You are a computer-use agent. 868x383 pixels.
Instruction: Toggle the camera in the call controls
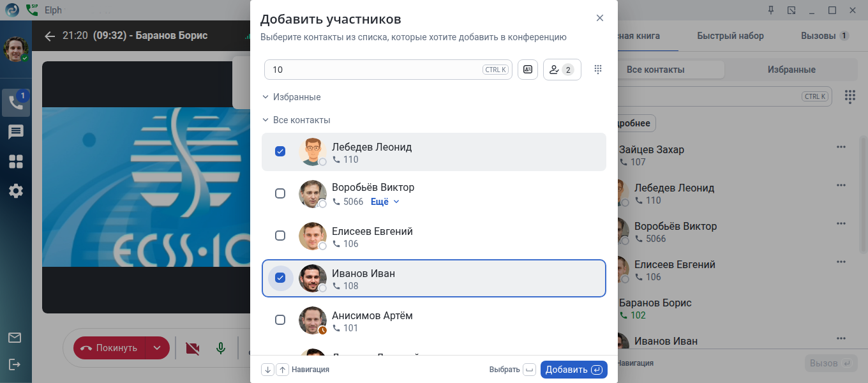(192, 348)
